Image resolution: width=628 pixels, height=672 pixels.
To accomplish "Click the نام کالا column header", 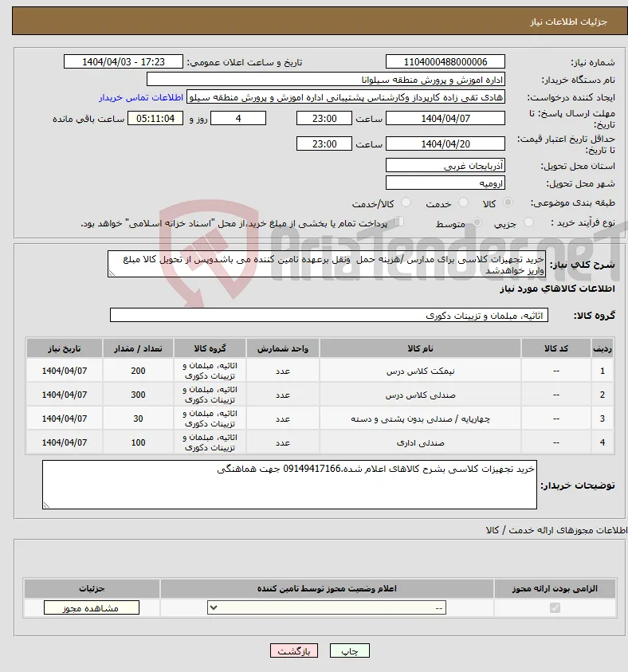I will 420,348.
